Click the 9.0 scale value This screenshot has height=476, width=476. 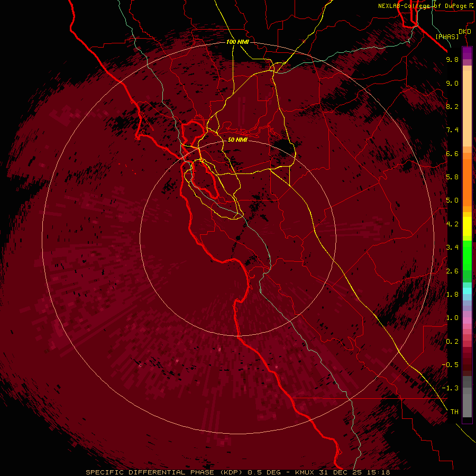(452, 84)
